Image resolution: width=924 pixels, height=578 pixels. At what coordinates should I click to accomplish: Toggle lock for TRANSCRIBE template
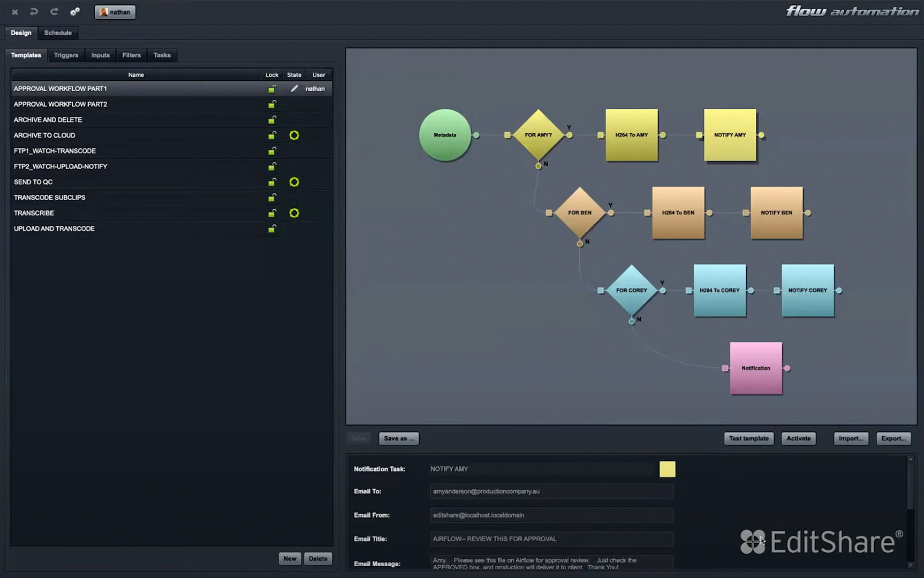pos(272,213)
